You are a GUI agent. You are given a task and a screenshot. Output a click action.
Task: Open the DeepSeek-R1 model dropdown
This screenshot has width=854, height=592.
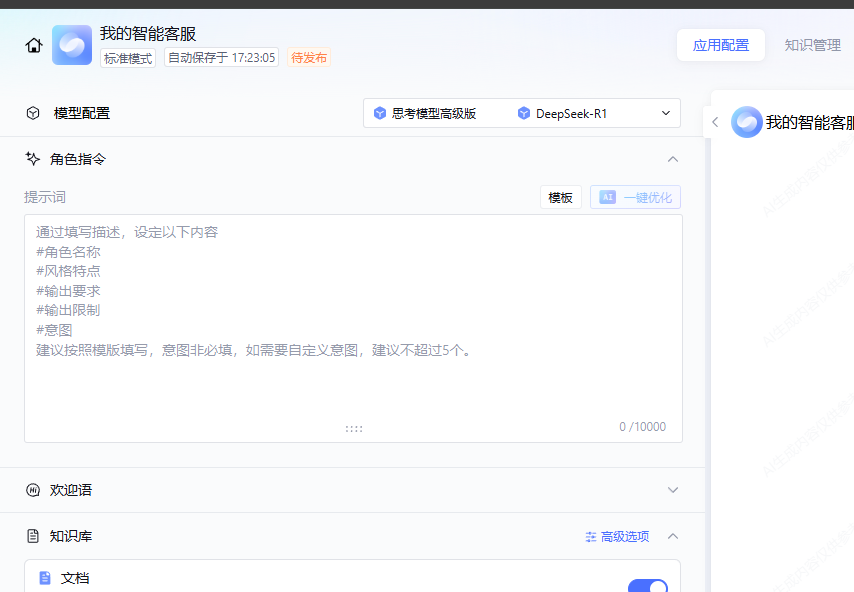click(665, 112)
